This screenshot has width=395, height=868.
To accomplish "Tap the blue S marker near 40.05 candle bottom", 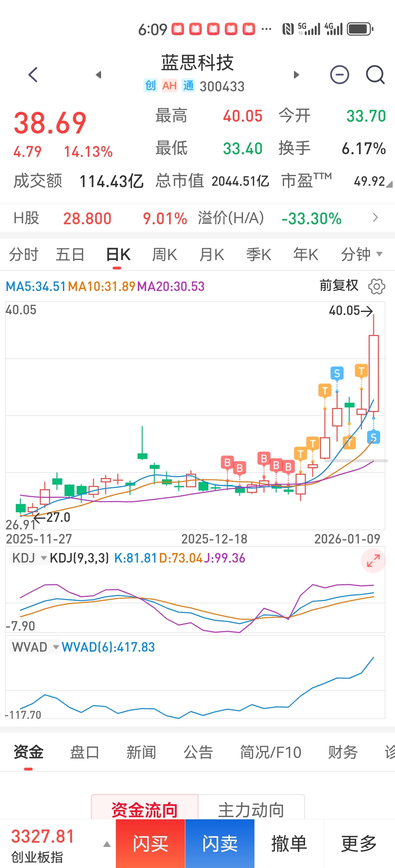I will (x=373, y=437).
